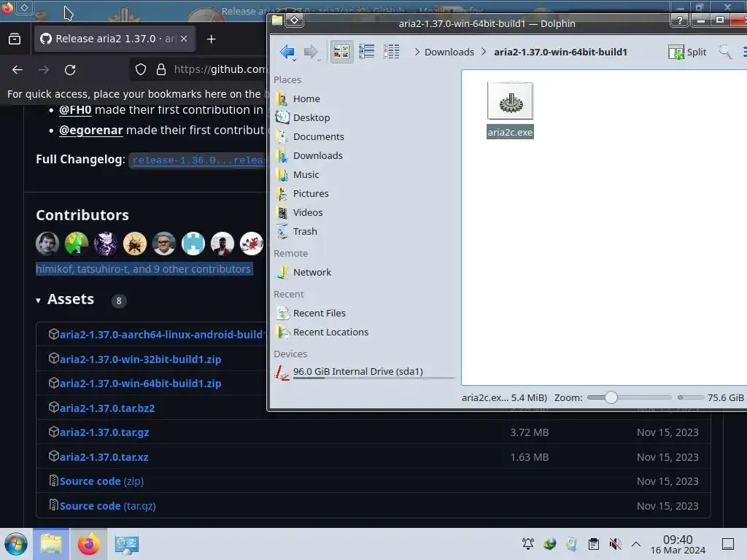Open a new Firefox tab
The height and width of the screenshot is (560, 747).
pyautogui.click(x=211, y=39)
